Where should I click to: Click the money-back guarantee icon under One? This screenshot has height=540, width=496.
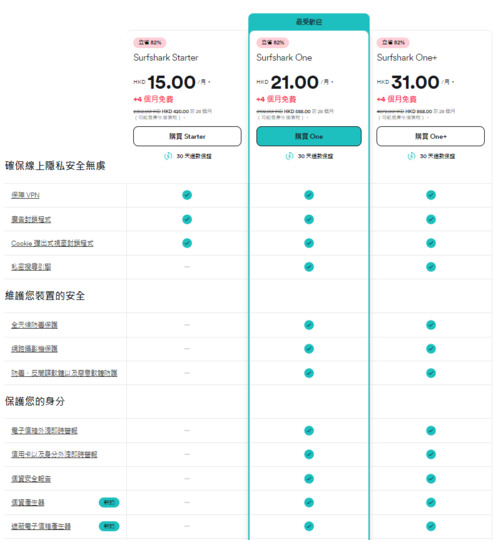point(289,156)
